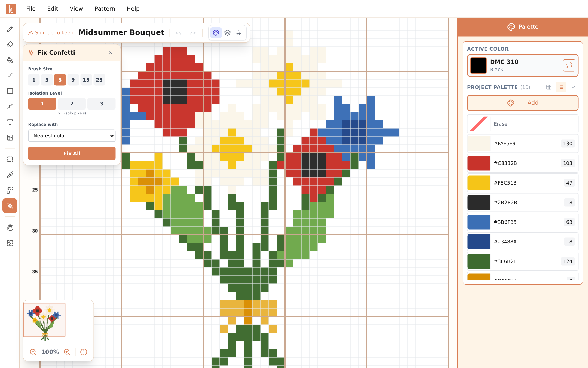This screenshot has width=588, height=368.
Task: Click the app logo icon
Action: click(x=11, y=9)
